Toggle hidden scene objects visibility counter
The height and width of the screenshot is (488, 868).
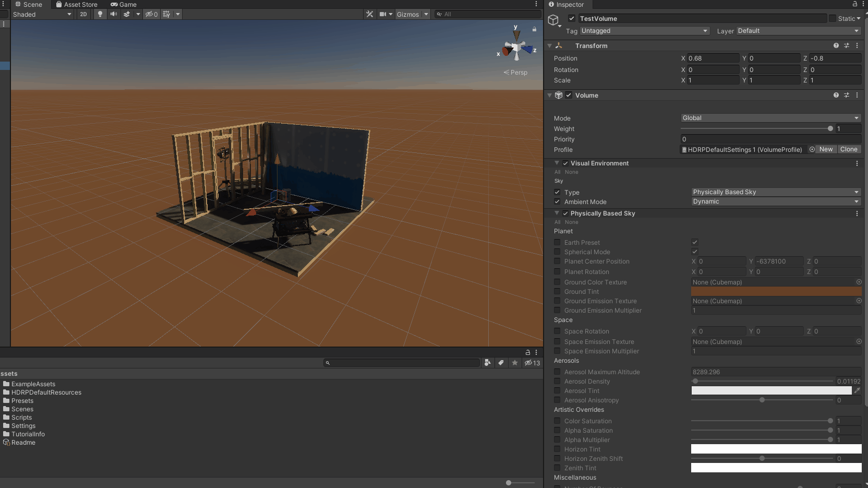[151, 14]
